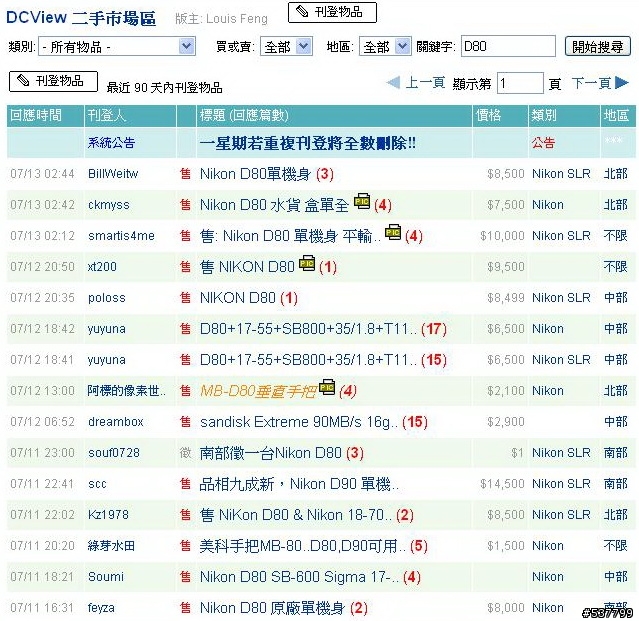
Task: Click 徵 marker in souf0728 row
Action: (185, 453)
